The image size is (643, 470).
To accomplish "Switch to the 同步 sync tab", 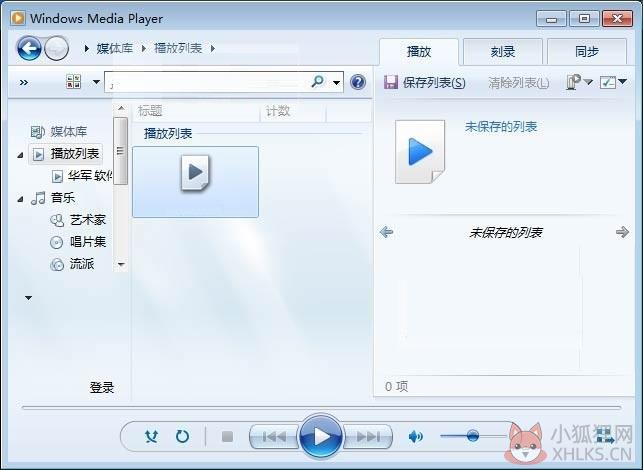I will click(x=587, y=52).
